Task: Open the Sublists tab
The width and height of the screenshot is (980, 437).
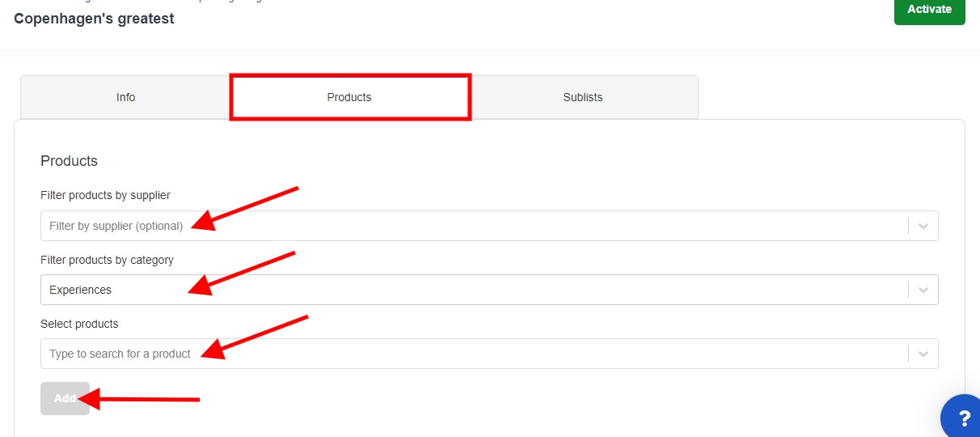Action: 583,97
